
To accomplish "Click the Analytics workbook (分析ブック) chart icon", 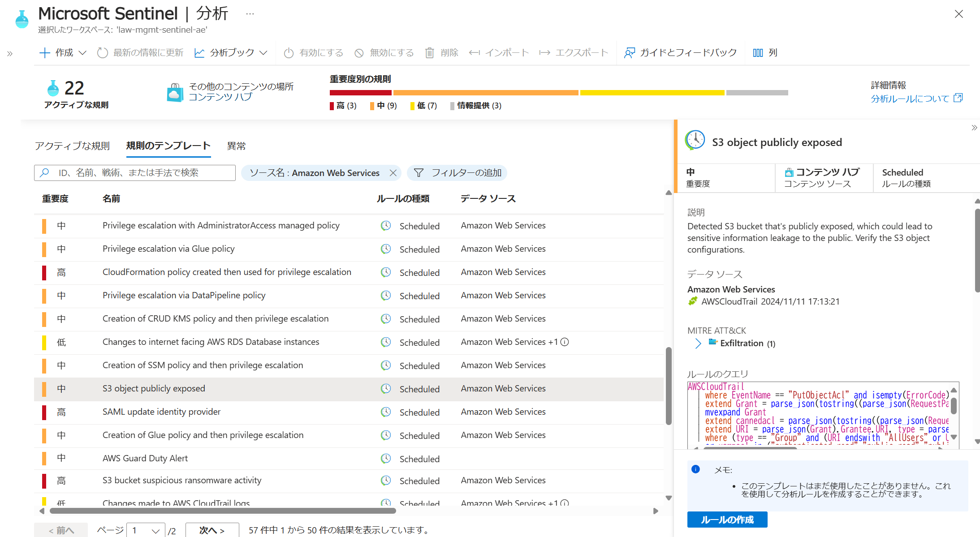I will [x=199, y=53].
